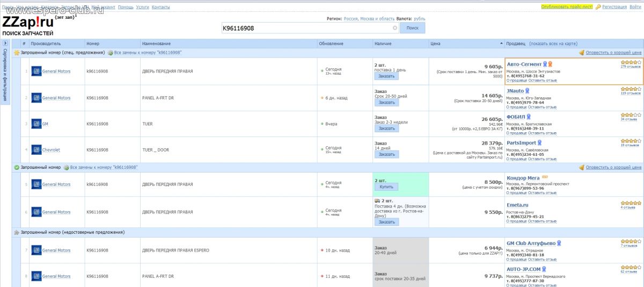This screenshot has width=644, height=287.
Task: Click the Поиск search button
Action: pos(413,28)
